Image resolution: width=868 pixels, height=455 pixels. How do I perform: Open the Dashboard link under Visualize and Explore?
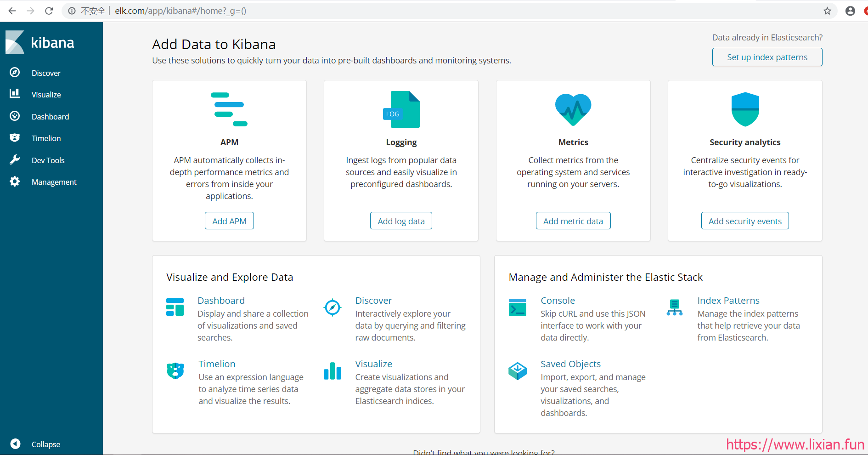click(x=221, y=301)
